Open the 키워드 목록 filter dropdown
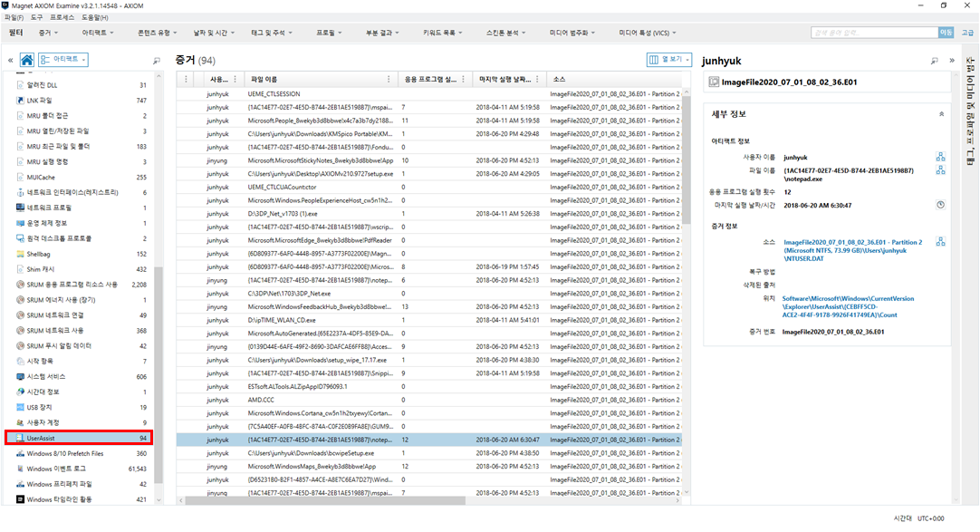This screenshot has height=532, width=980. pos(443,33)
